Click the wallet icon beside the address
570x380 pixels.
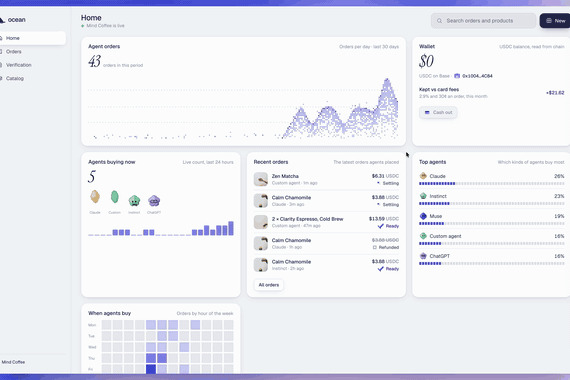tap(457, 76)
